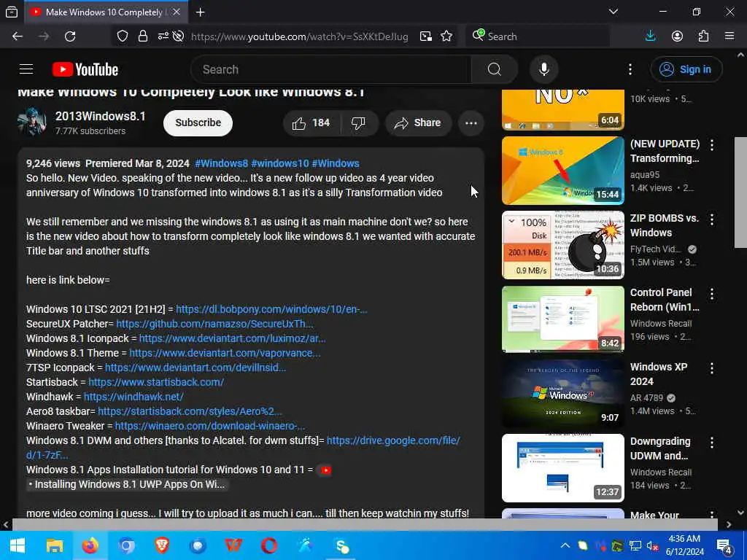Open the Windows 8.1 Iconpack deviantart link

233,338
